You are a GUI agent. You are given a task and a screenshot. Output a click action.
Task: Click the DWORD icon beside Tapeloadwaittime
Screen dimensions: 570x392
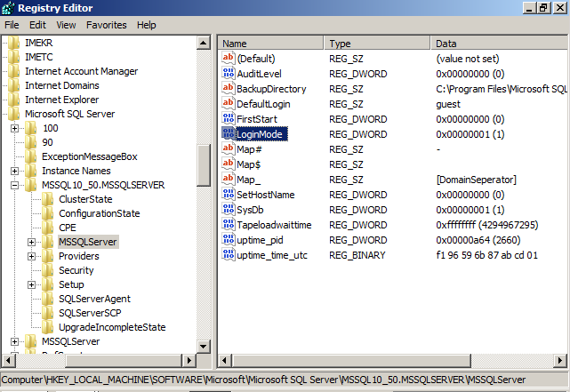point(229,225)
